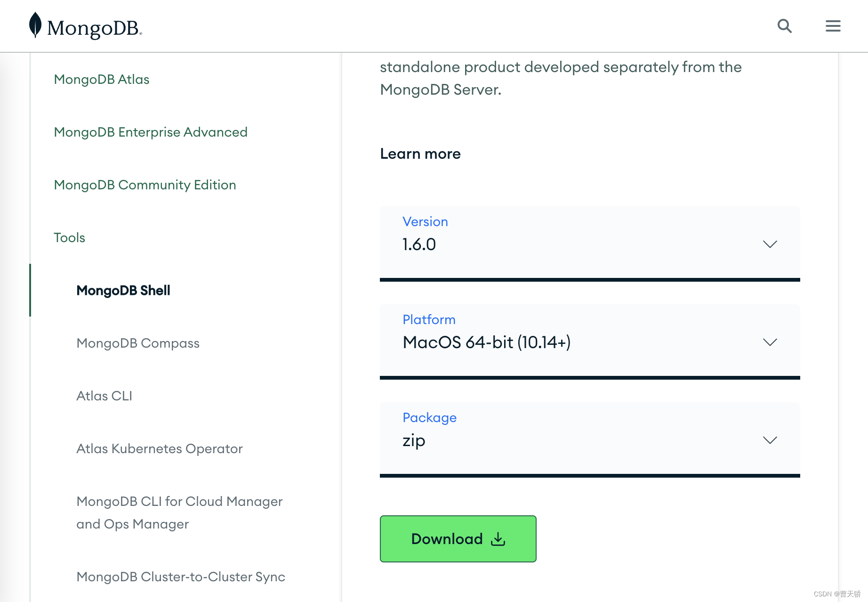The image size is (868, 602).
Task: Expand the Package zip dropdown
Action: pos(590,439)
